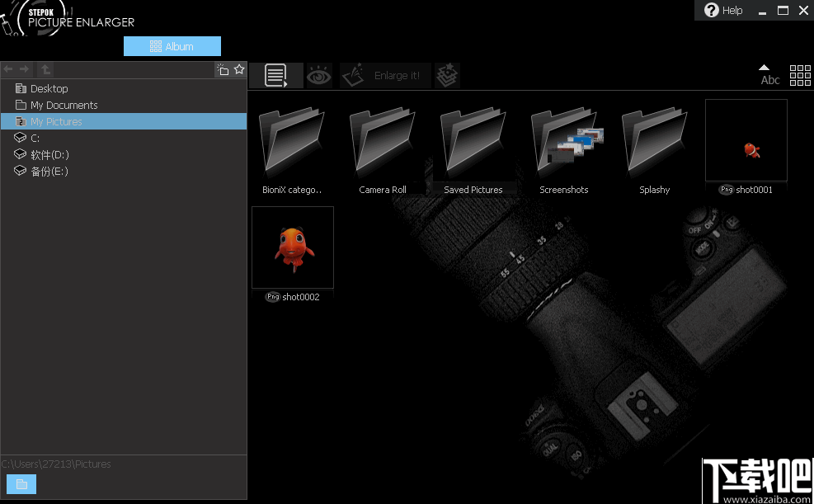Go back with the left arrow
Screen dimensions: 814x504
8,69
